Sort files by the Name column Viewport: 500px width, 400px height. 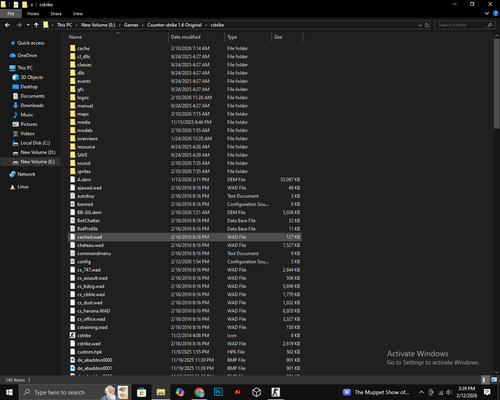coord(75,37)
